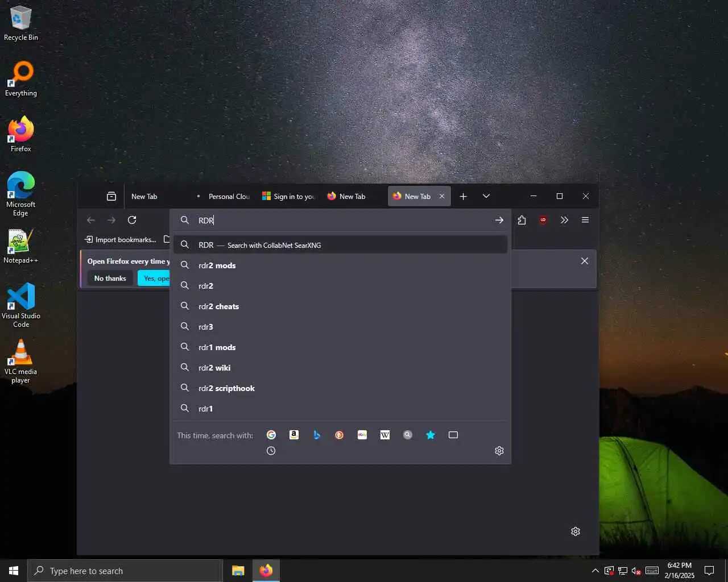Select Microsoft Edge desktop shortcut

point(21,194)
